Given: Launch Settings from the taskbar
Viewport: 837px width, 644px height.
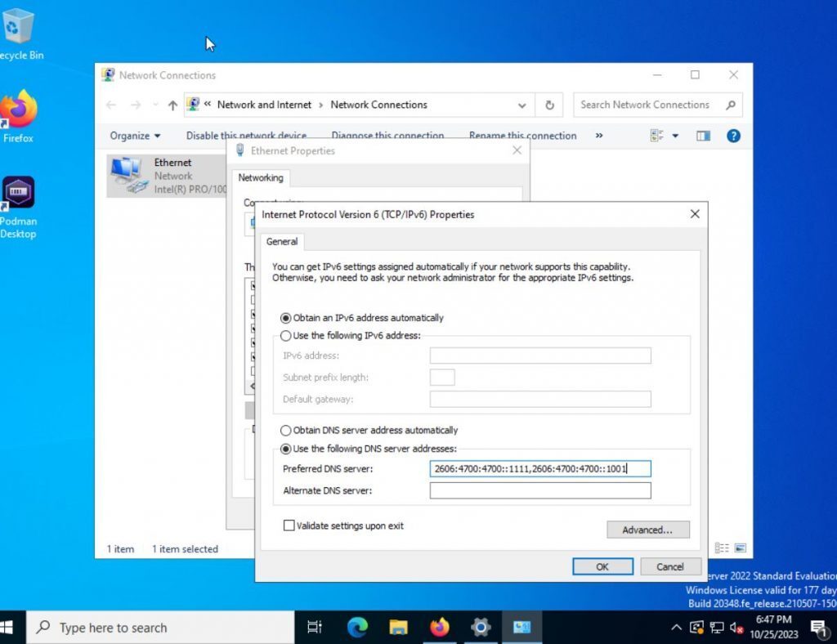Looking at the screenshot, I should [481, 628].
